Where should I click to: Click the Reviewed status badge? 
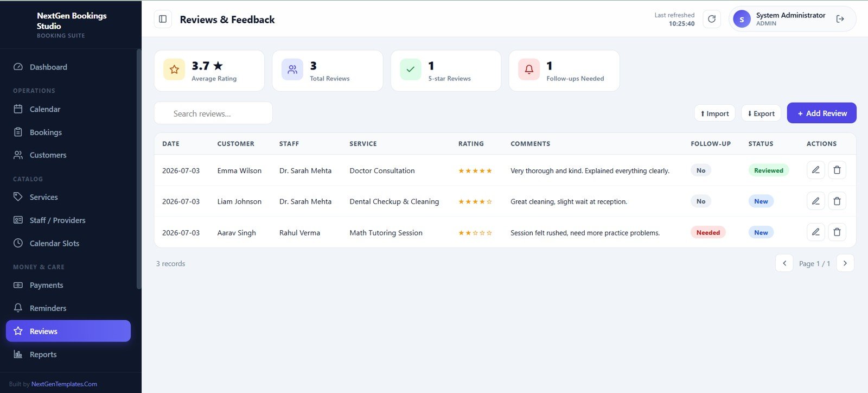[x=769, y=170]
